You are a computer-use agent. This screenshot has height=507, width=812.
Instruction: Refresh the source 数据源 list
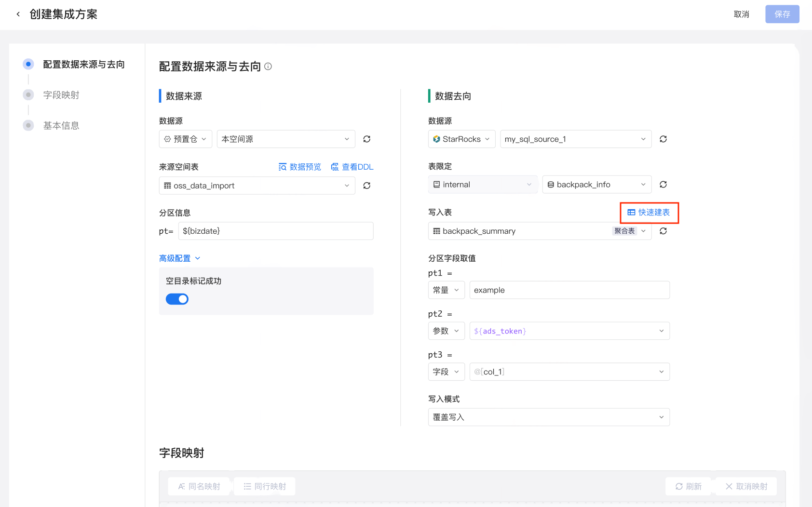pyautogui.click(x=367, y=139)
